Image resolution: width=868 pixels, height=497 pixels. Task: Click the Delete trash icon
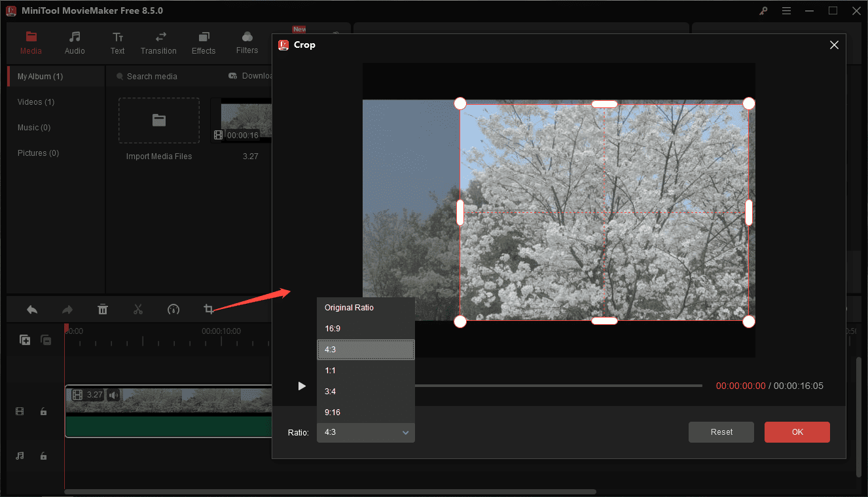click(103, 309)
